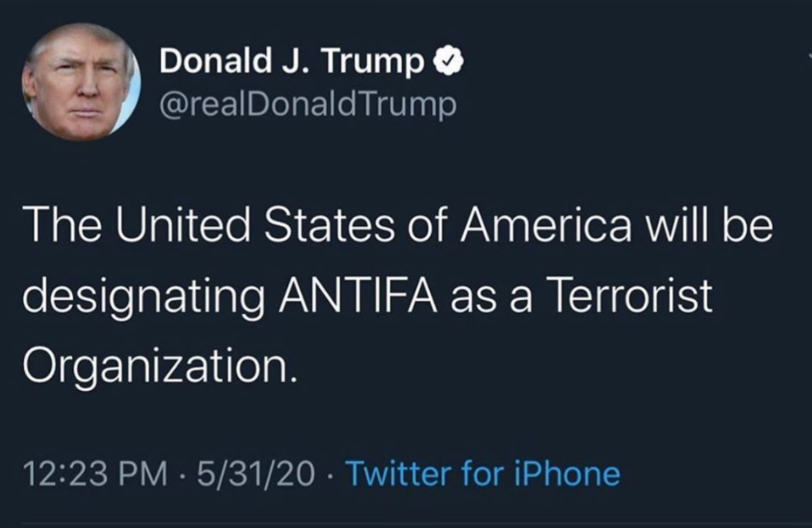Click the blue verified checkmark badge
Image resolution: width=812 pixels, height=528 pixels.
click(447, 63)
